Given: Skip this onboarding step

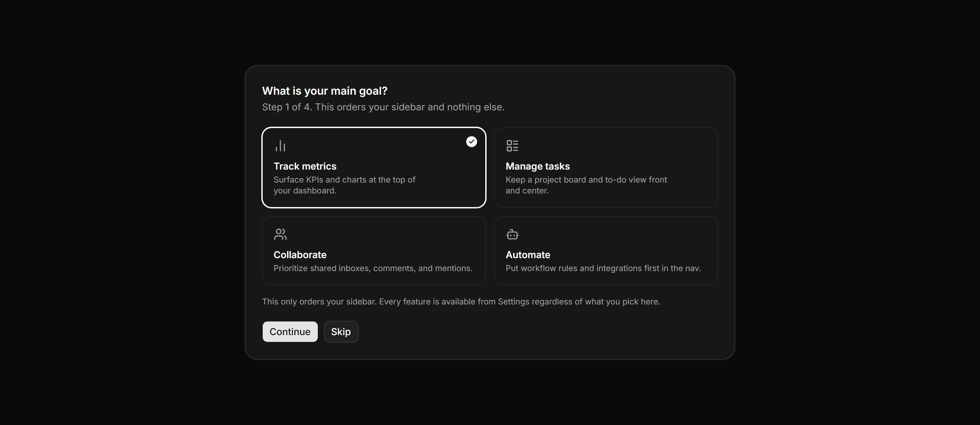Looking at the screenshot, I should (341, 332).
